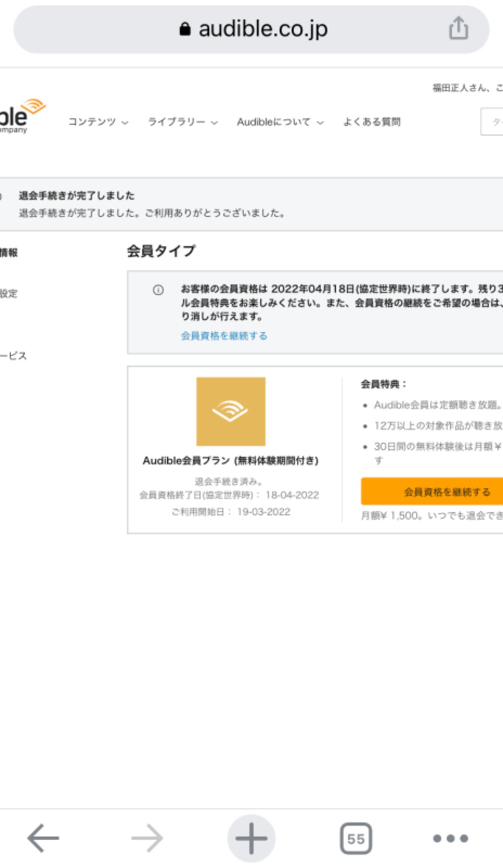Click the info icon in membership notice
This screenshot has width=503, height=868.
click(x=158, y=290)
